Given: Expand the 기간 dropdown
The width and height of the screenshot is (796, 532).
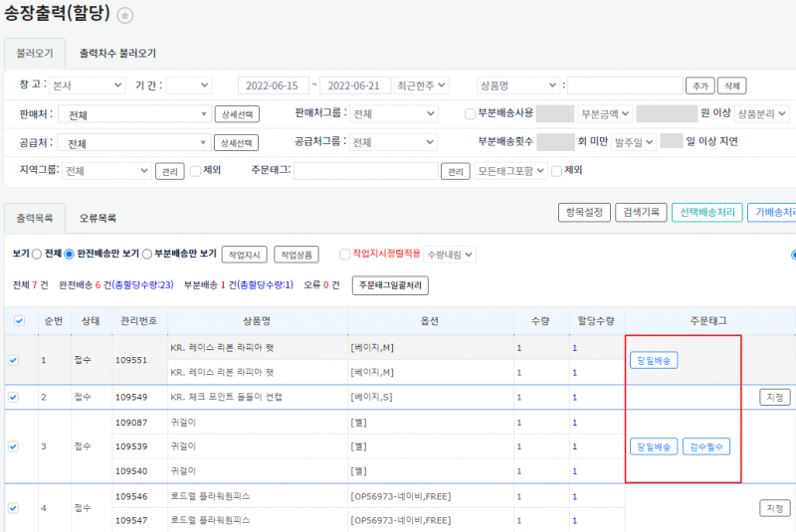Looking at the screenshot, I should pos(189,86).
